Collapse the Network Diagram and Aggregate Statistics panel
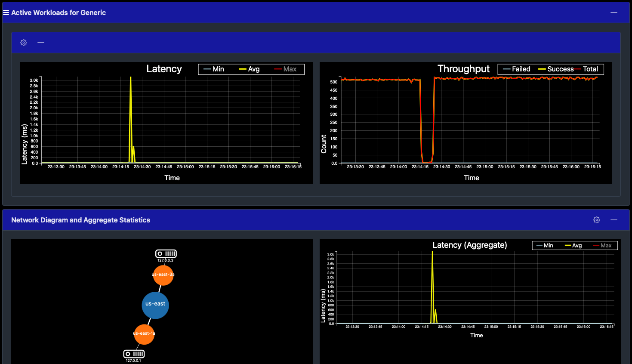Screen dimensions: 632x364 (x=614, y=219)
